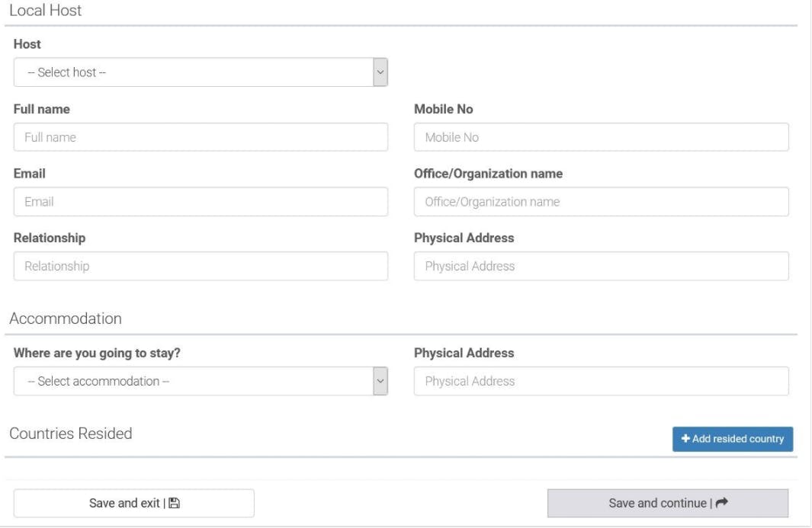Click Local Host Physical Address field
This screenshot has height=528, width=812.
coord(602,266)
